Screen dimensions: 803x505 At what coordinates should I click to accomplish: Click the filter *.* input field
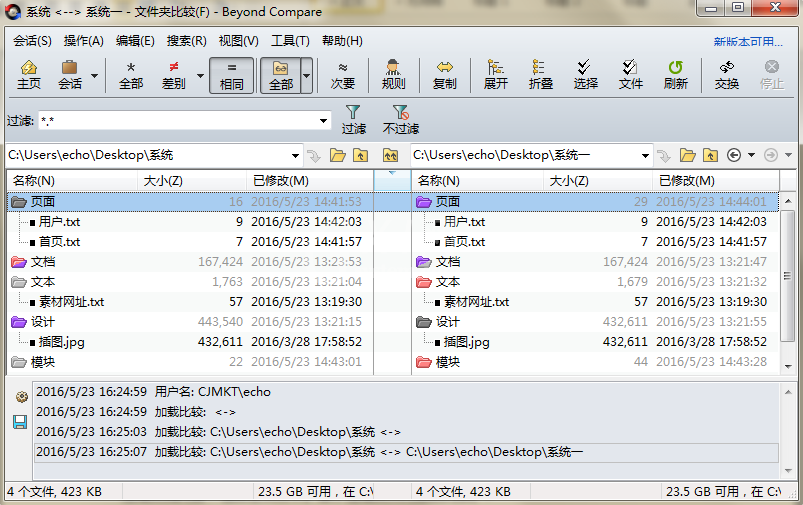coord(178,121)
